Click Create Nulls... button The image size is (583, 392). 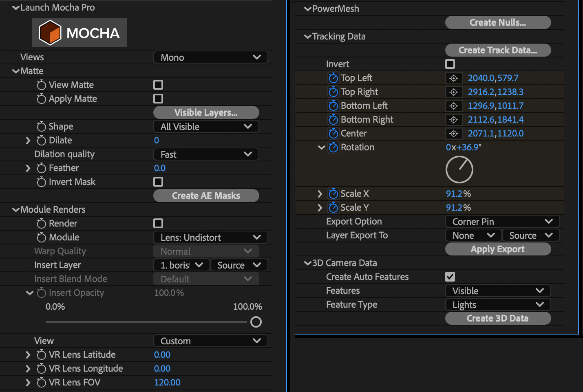pos(498,22)
